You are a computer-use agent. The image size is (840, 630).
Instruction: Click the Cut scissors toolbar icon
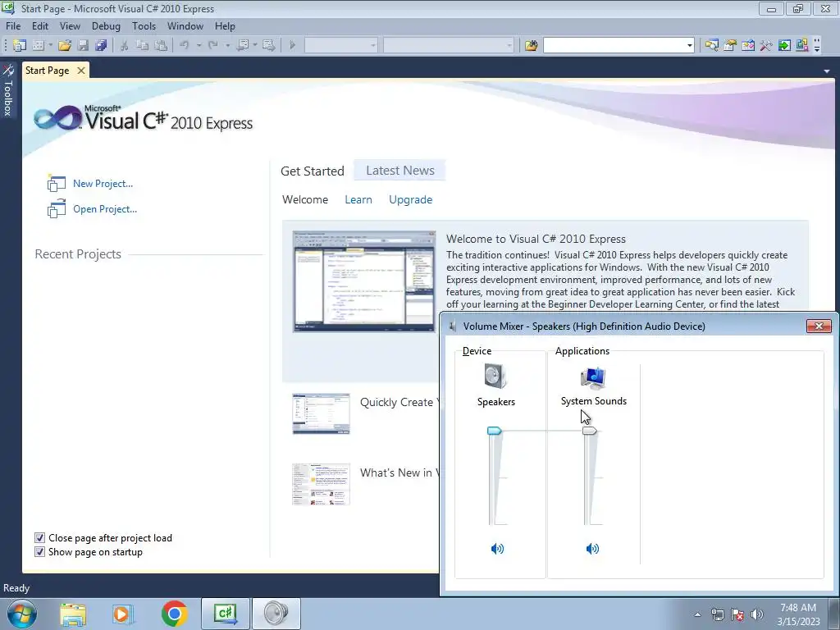click(x=124, y=46)
